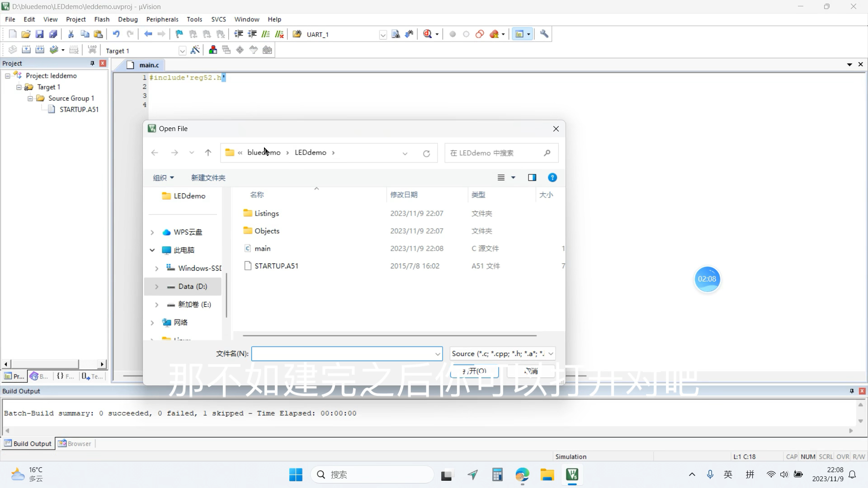Click the Undo arrow icon
This screenshot has height=488, width=868.
(116, 34)
